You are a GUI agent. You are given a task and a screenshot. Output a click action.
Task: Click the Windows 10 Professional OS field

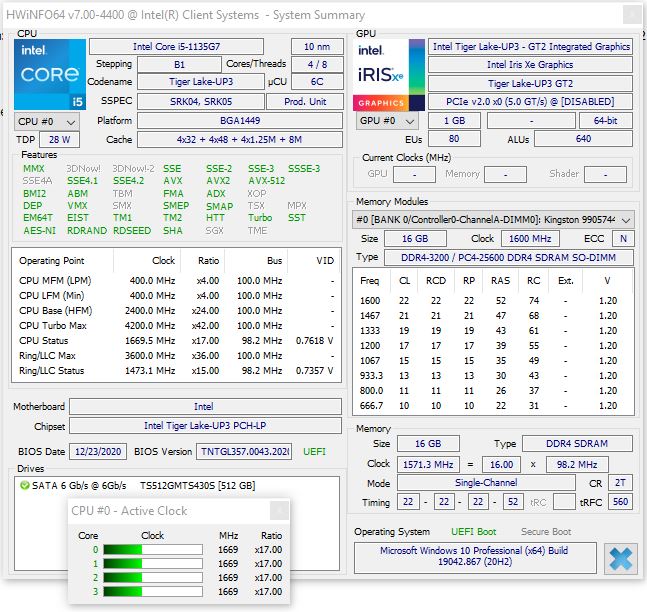click(x=475, y=558)
